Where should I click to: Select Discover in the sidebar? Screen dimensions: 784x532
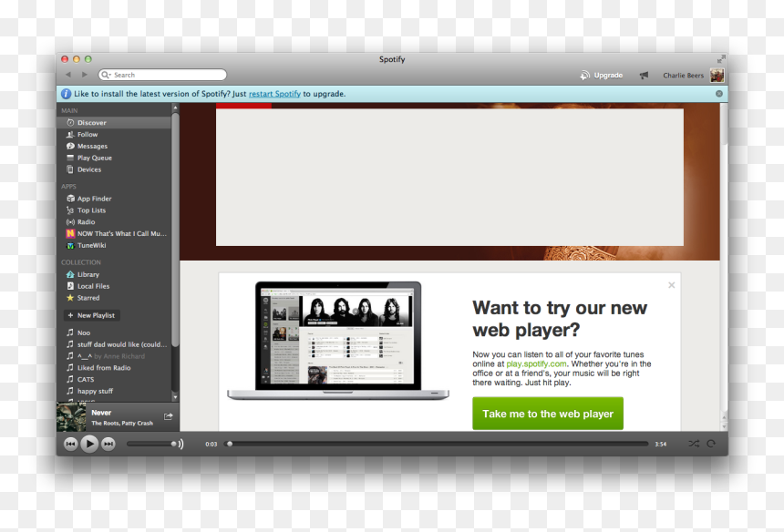115,122
